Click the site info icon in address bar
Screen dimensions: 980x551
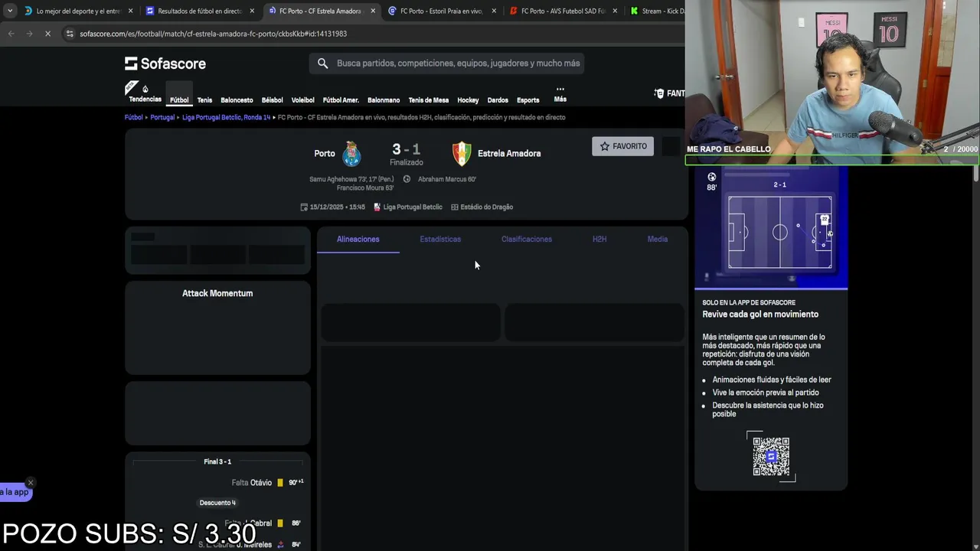[70, 34]
